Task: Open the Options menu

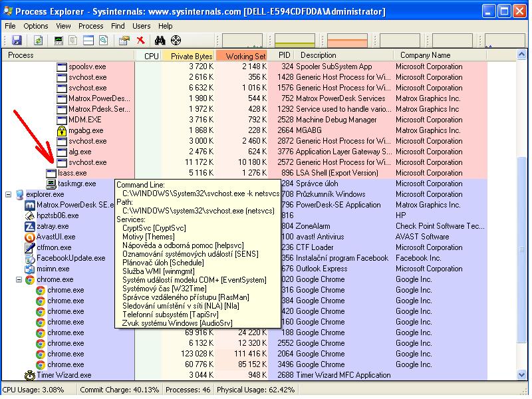Action: pyautogui.click(x=36, y=26)
